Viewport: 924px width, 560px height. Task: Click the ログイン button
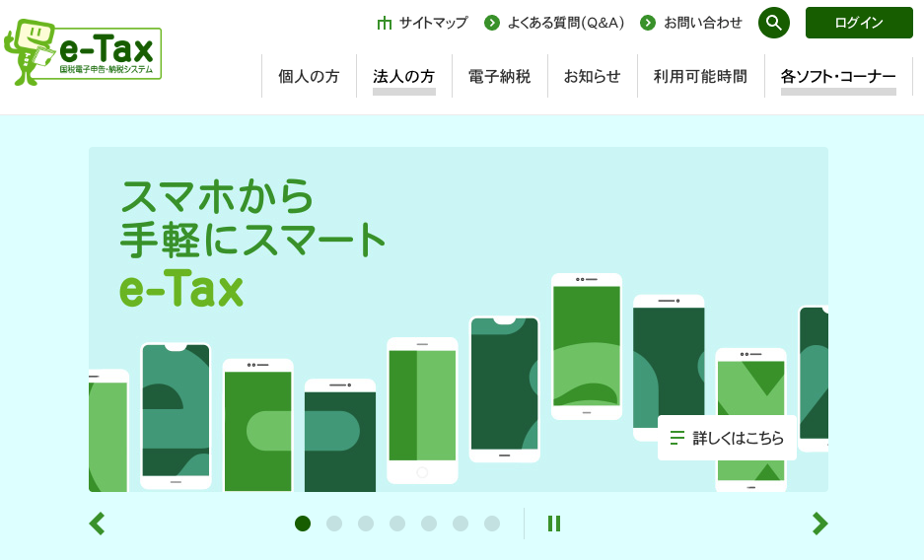859,23
